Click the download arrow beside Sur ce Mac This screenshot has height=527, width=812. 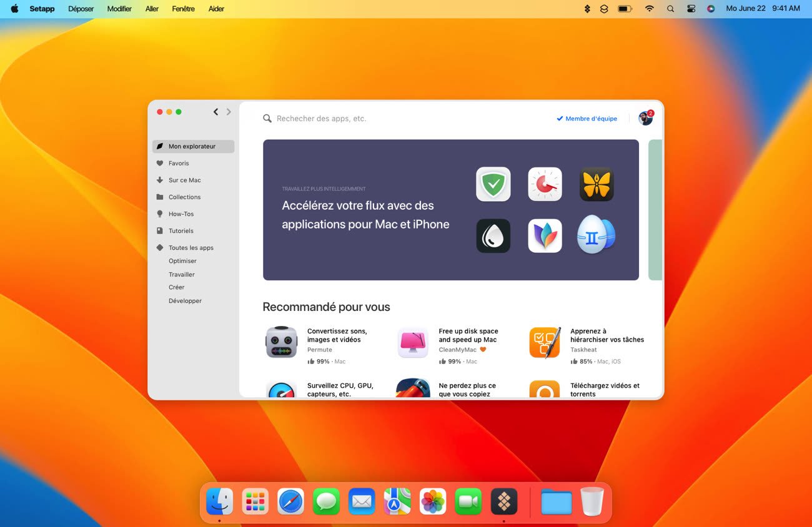tap(160, 180)
